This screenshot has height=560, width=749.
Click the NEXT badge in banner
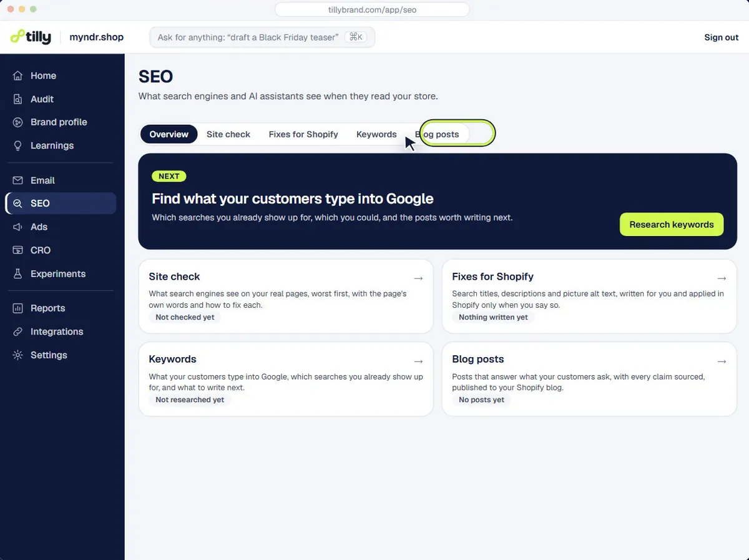pyautogui.click(x=169, y=177)
